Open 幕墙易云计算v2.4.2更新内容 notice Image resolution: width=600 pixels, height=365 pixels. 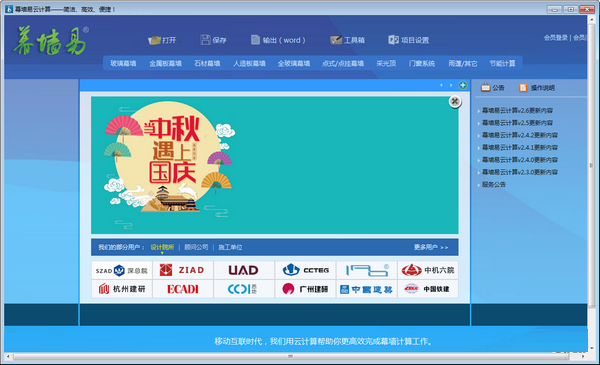520,135
